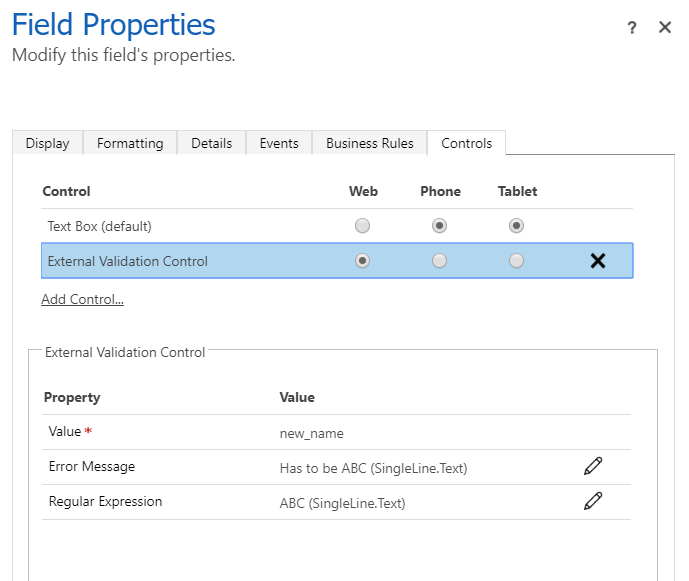The image size is (689, 581).
Task: Select Web radio for External Validation Control
Action: pyautogui.click(x=363, y=261)
